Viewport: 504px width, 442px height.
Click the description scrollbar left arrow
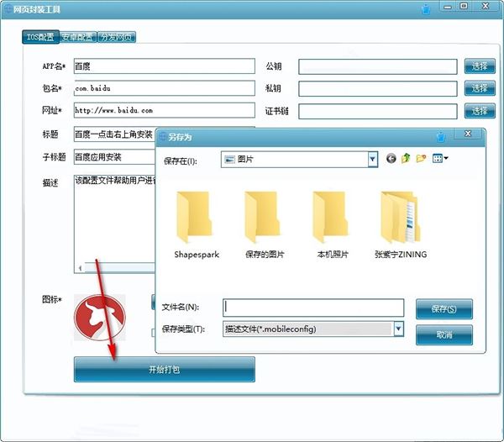[80, 268]
